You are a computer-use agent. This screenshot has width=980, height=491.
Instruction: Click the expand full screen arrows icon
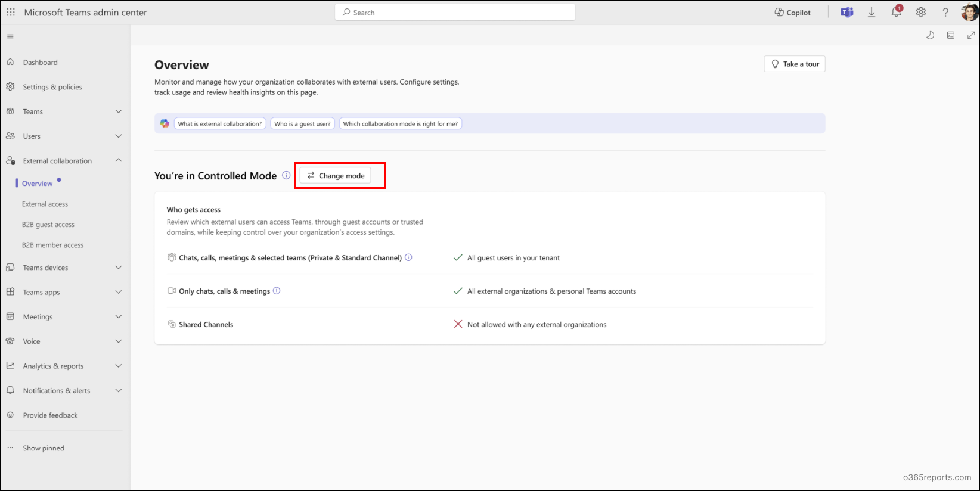(971, 36)
